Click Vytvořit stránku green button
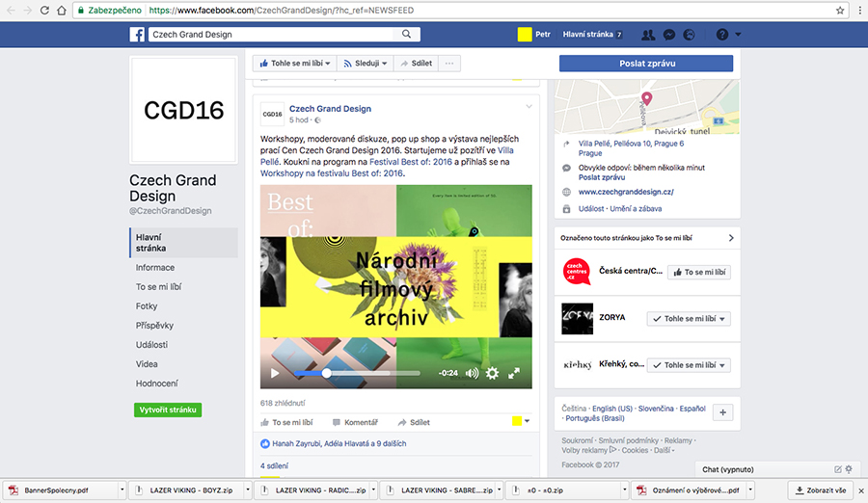Image resolution: width=868 pixels, height=503 pixels. pyautogui.click(x=168, y=410)
